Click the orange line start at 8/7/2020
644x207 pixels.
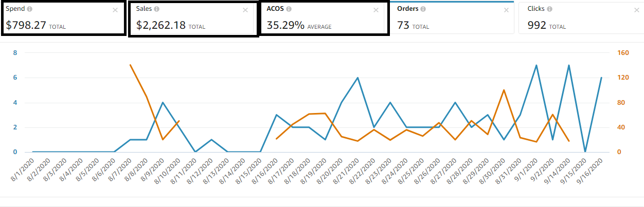[x=130, y=65]
